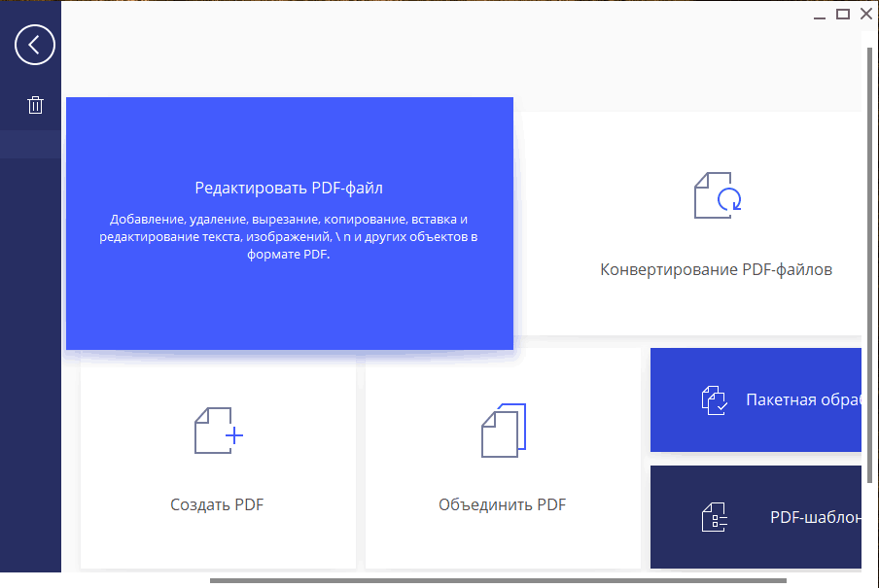Select the batch processing checkmark document icon

(715, 399)
